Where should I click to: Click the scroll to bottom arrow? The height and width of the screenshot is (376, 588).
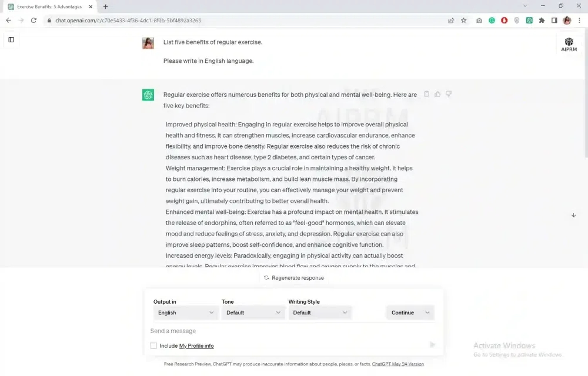(573, 215)
